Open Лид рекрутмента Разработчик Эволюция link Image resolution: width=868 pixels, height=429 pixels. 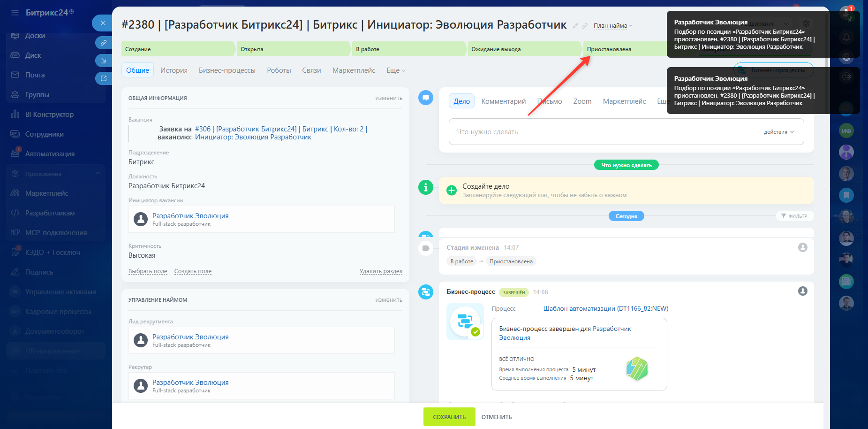click(x=190, y=337)
